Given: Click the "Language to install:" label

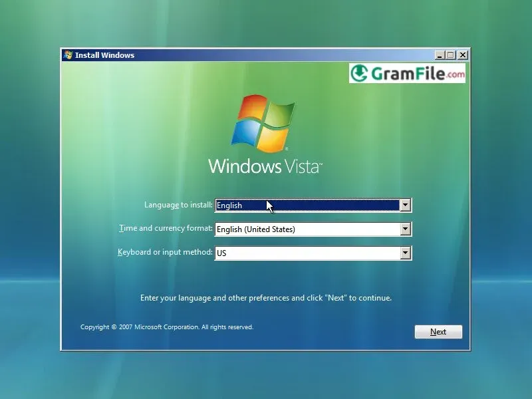Looking at the screenshot, I should point(178,205).
